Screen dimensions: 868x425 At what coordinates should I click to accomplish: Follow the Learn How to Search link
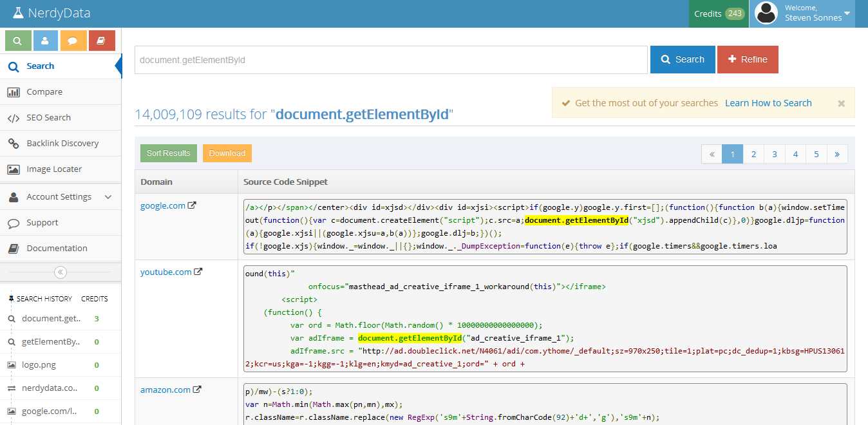768,103
